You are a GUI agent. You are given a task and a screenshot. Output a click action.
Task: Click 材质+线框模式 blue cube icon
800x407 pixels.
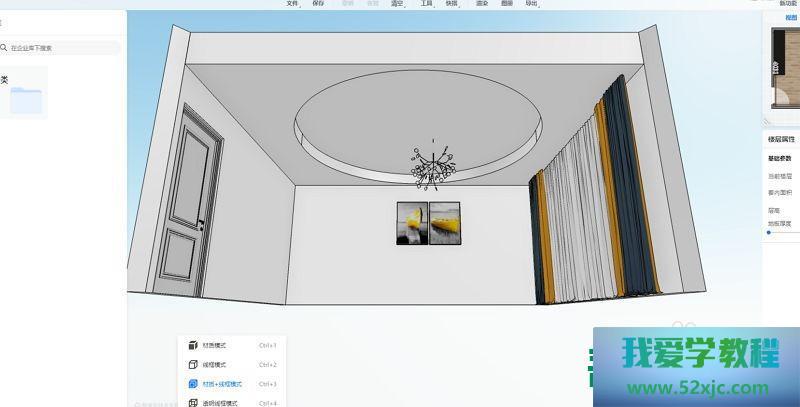point(193,383)
